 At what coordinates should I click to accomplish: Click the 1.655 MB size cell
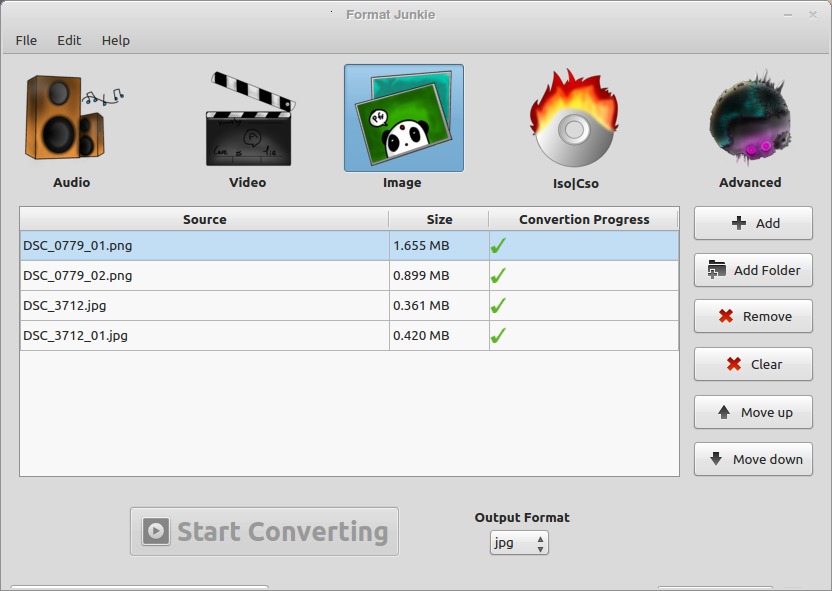(x=439, y=246)
